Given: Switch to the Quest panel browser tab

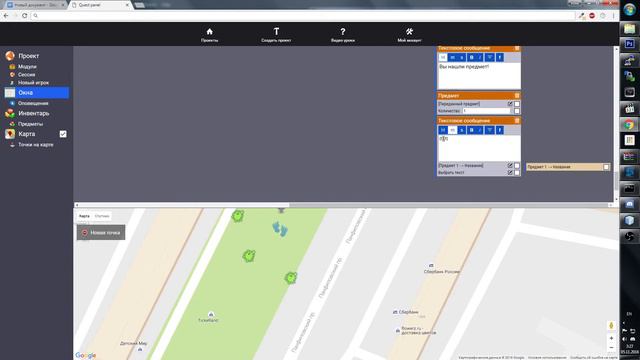Looking at the screenshot, I should click(100, 5).
